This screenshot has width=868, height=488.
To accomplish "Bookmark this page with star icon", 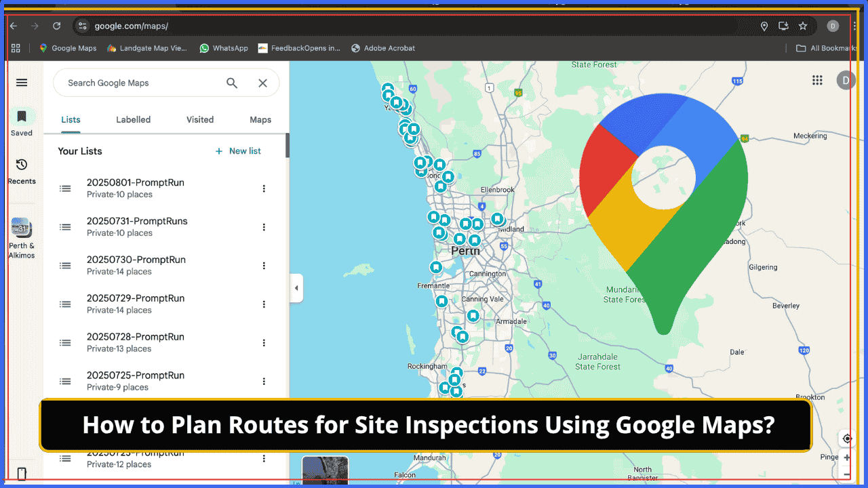I will point(803,26).
